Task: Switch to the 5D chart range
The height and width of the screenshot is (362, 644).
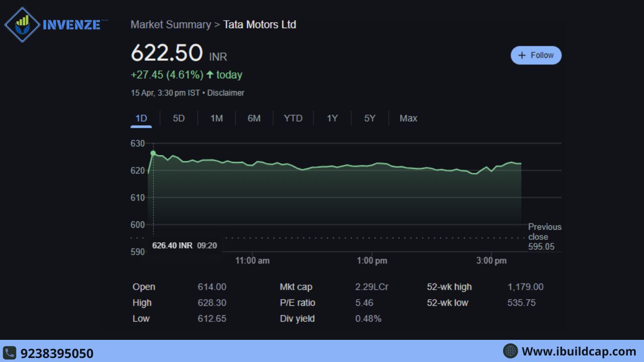Action: pos(179,118)
